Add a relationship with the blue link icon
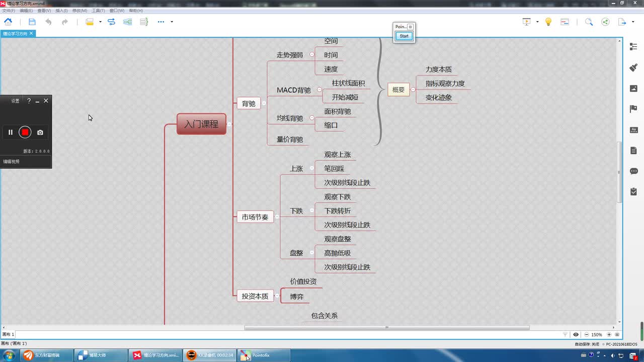This screenshot has width=644, height=362. pyautogui.click(x=112, y=22)
